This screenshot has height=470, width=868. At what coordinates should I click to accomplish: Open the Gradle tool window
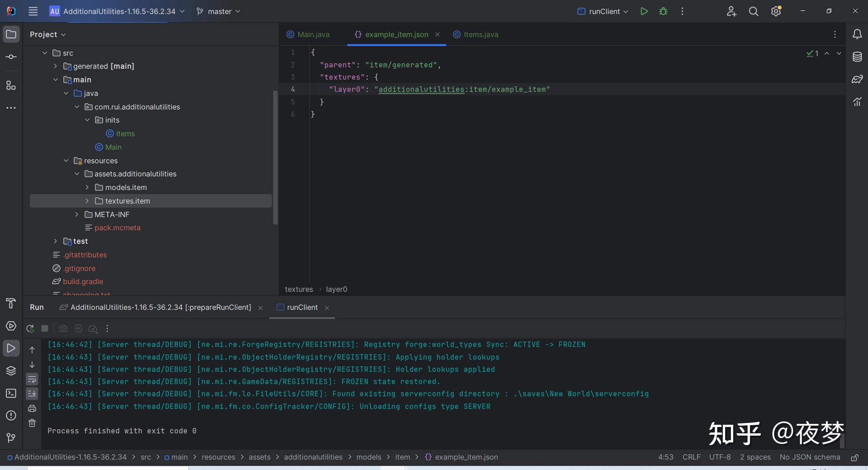coord(857,79)
